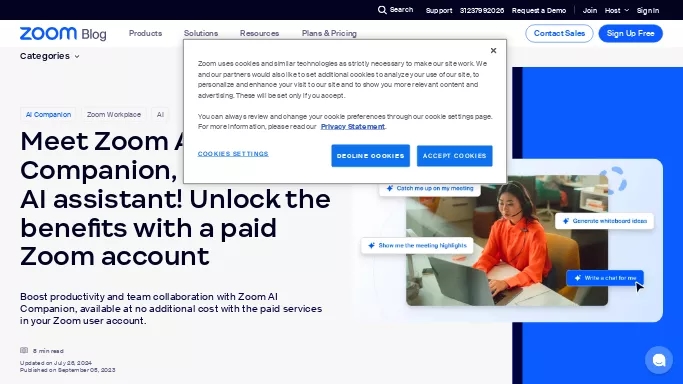This screenshot has height=384, width=683.
Task: Open Plans & Pricing page
Action: click(x=329, y=34)
